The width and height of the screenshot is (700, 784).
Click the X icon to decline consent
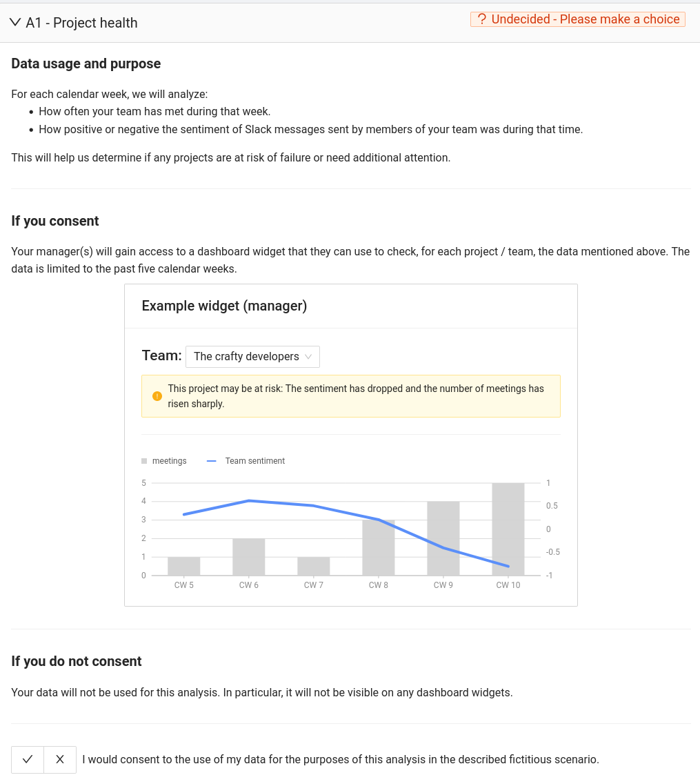(60, 759)
